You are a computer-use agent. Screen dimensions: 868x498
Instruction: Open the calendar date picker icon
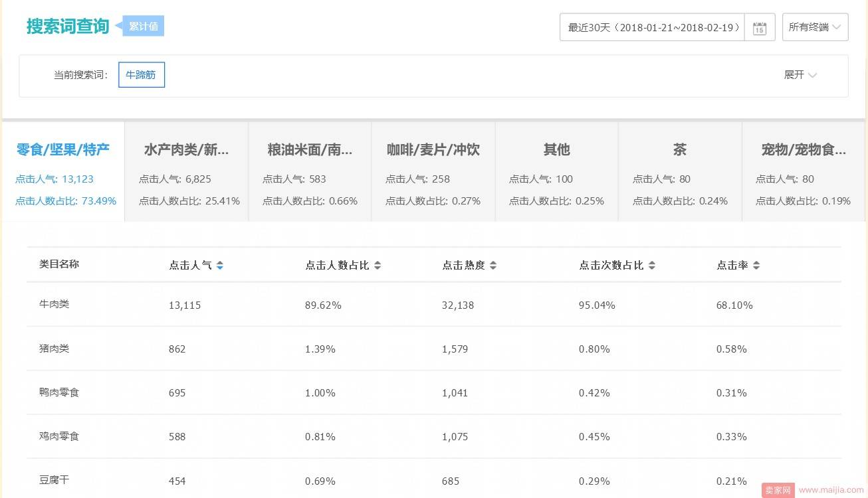click(x=760, y=28)
